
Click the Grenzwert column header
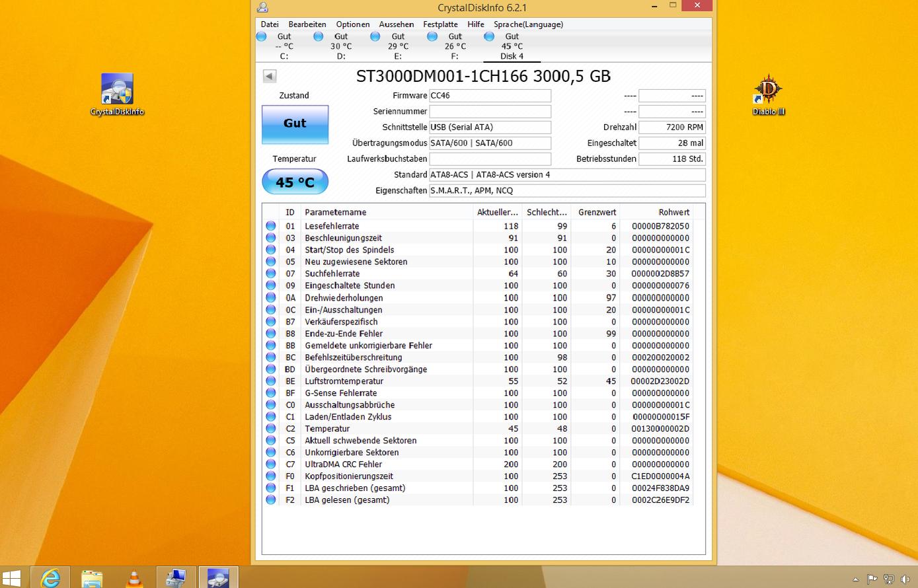click(x=597, y=212)
